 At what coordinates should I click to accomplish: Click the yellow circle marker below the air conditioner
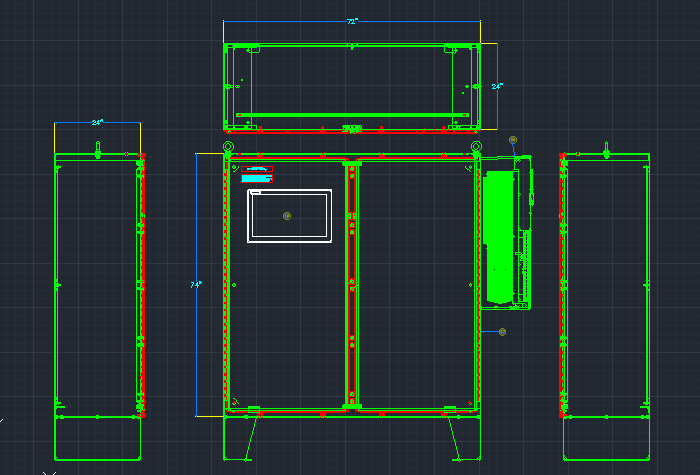pos(502,331)
